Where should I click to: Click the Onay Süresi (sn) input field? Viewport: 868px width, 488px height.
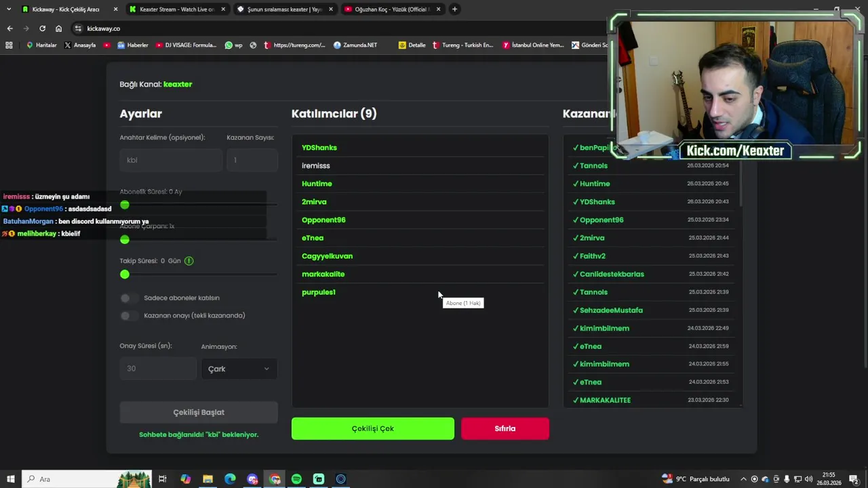click(x=158, y=369)
